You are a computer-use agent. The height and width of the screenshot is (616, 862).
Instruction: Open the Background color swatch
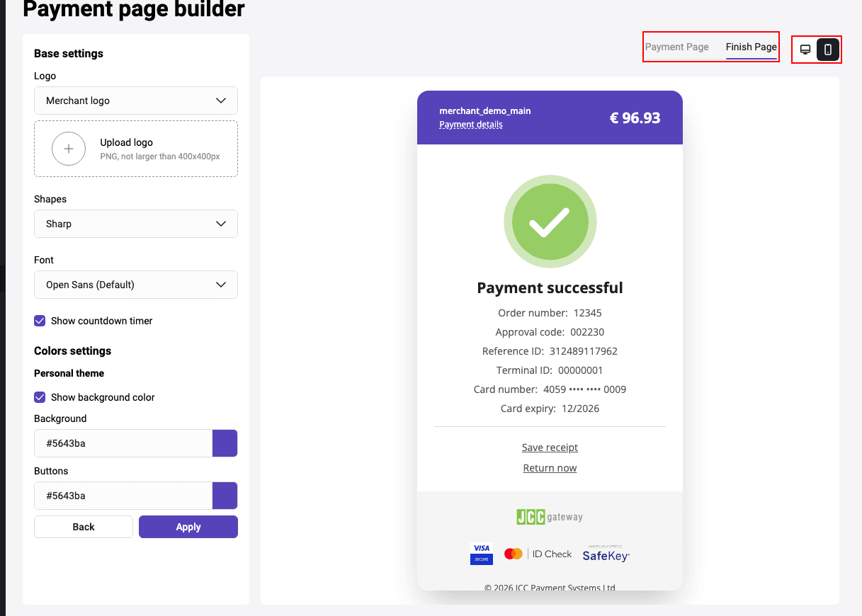point(225,443)
